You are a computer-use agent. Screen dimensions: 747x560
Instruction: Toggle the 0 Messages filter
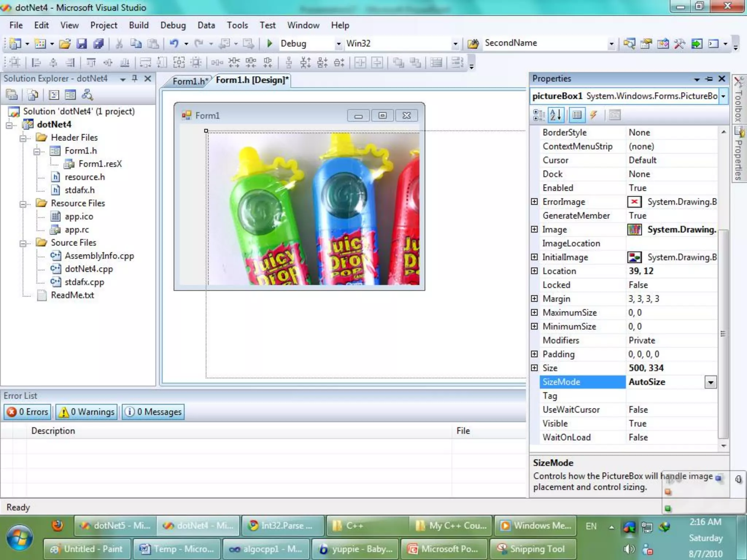(x=153, y=412)
